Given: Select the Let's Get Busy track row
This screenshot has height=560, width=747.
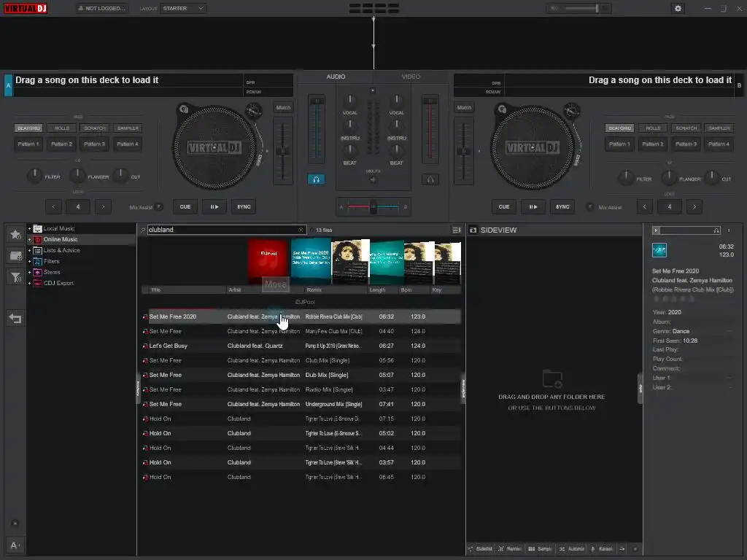Looking at the screenshot, I should point(301,346).
